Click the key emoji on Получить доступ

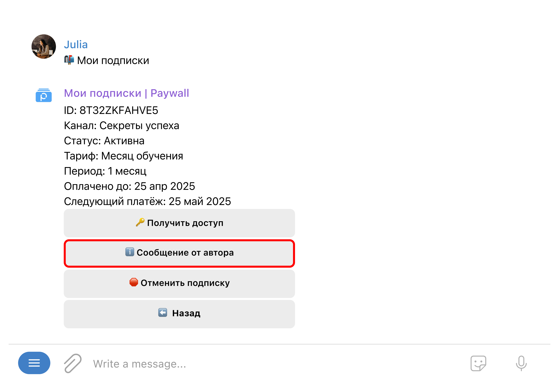coord(140,223)
